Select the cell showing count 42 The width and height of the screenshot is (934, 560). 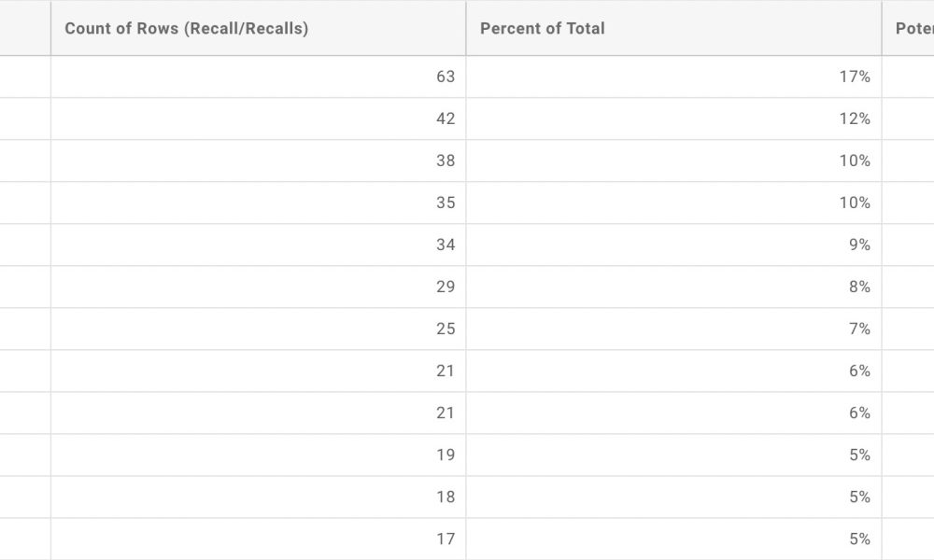click(258, 119)
